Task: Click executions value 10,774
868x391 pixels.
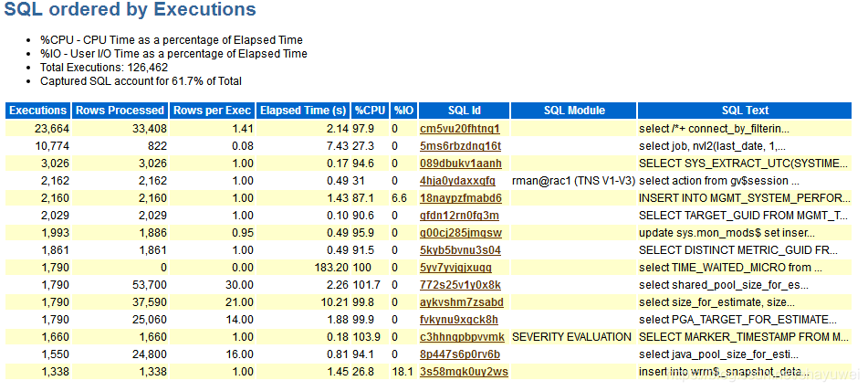Action: [x=50, y=146]
